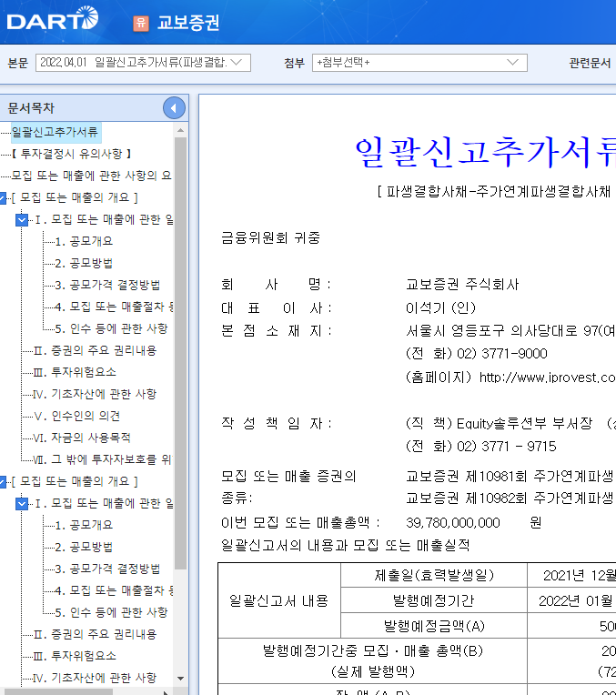Open second 5. 인수 등에 관한 사항 item
The image size is (616, 695).
(x=111, y=612)
